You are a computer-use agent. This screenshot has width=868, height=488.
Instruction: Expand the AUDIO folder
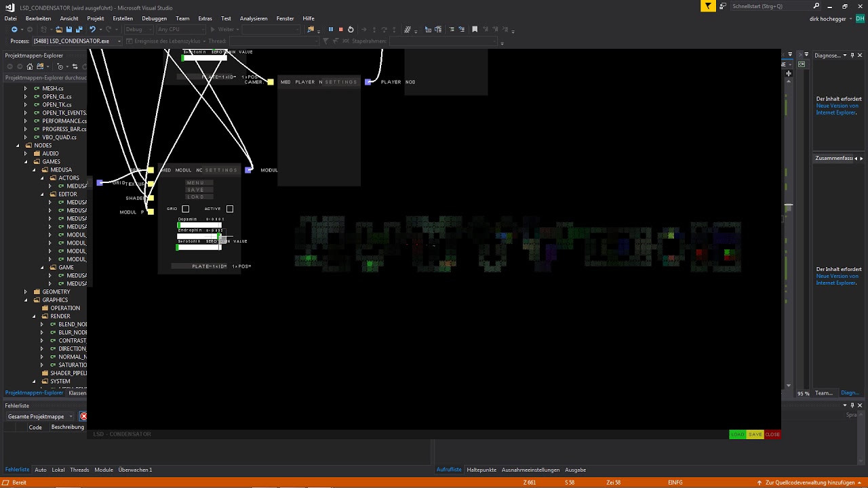[26, 154]
